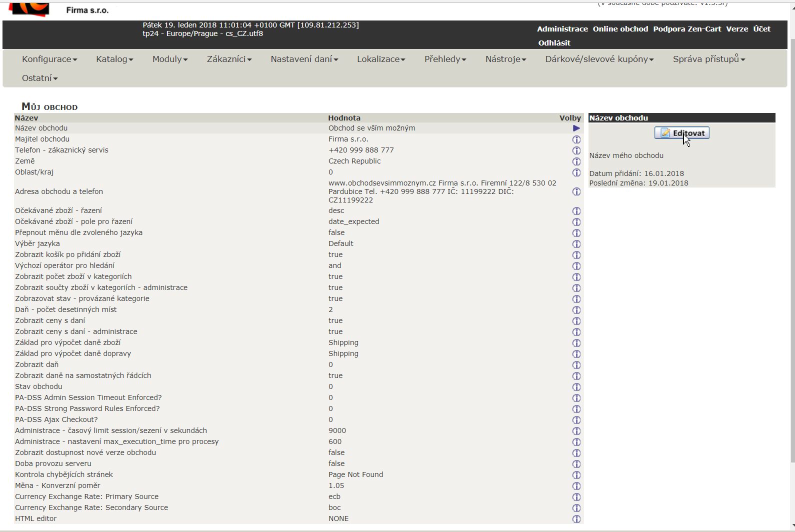Select the Telefon - zákaznický servis row
This screenshot has width=795, height=532.
coord(61,150)
